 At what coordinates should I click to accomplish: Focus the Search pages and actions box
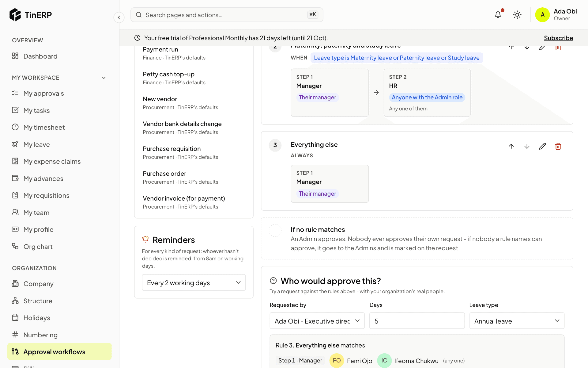coord(227,15)
